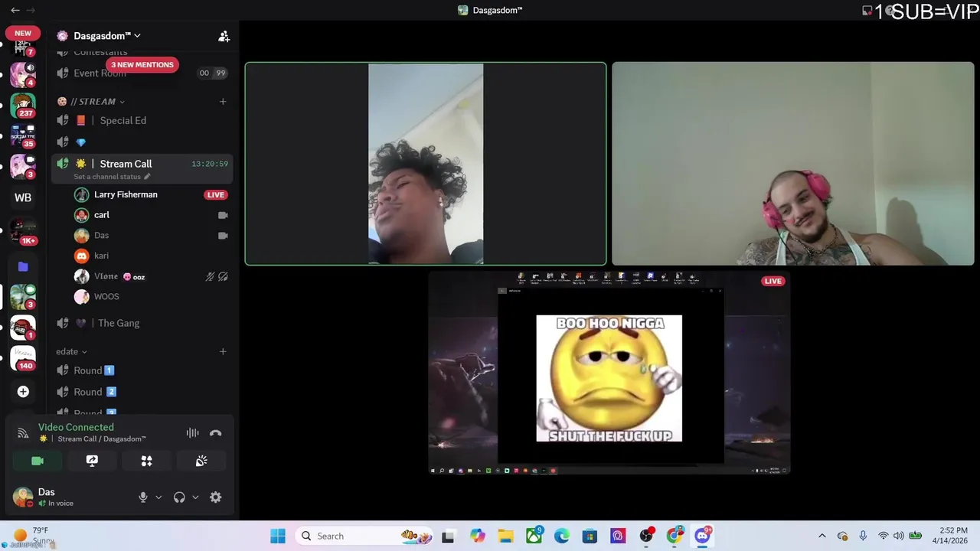The height and width of the screenshot is (551, 980).
Task: Click the camera icon beside carl
Action: click(223, 215)
